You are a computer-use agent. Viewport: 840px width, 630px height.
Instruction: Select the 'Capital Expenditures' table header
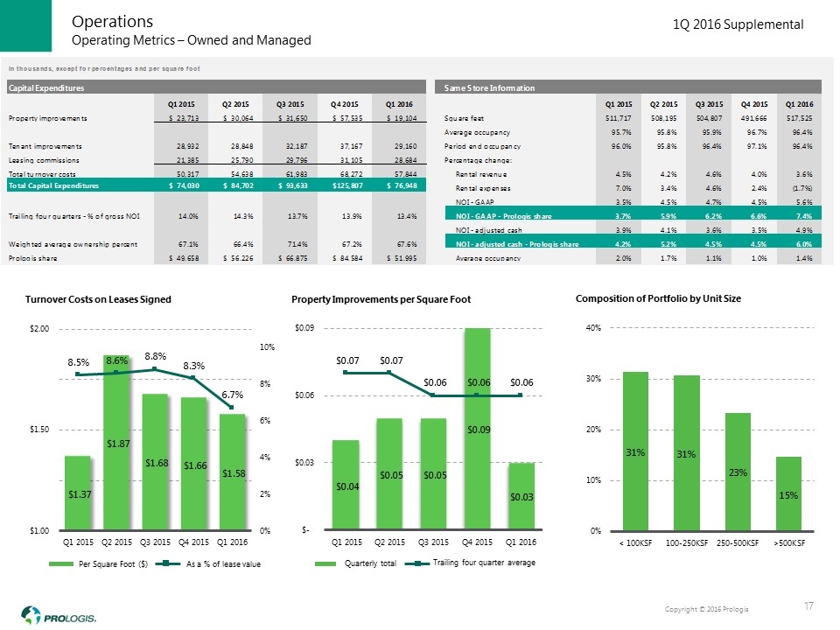tap(46, 87)
